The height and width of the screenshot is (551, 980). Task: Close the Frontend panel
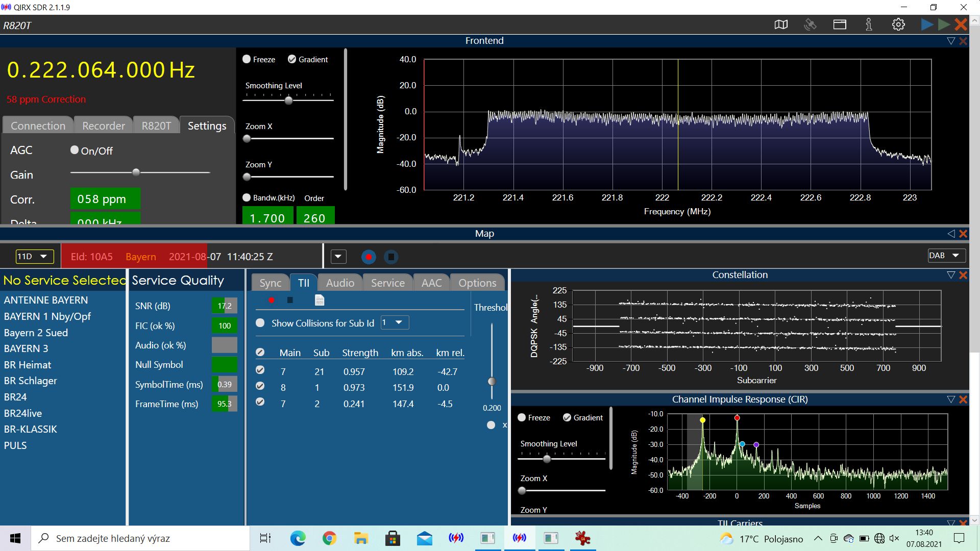click(x=963, y=41)
